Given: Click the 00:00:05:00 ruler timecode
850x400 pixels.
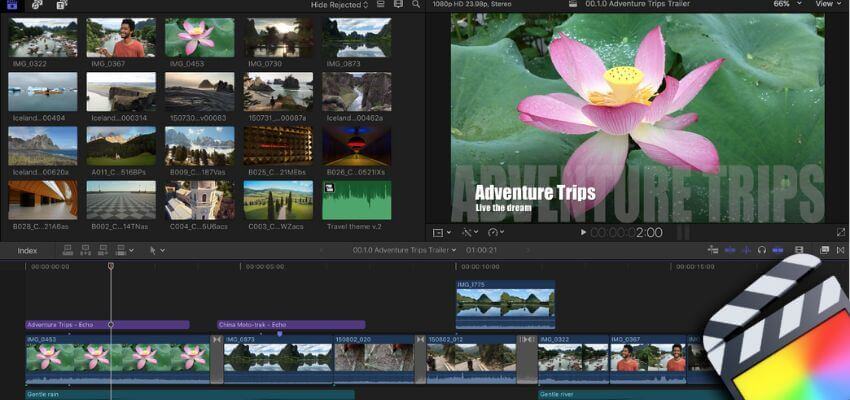Looking at the screenshot, I should click(x=265, y=267).
